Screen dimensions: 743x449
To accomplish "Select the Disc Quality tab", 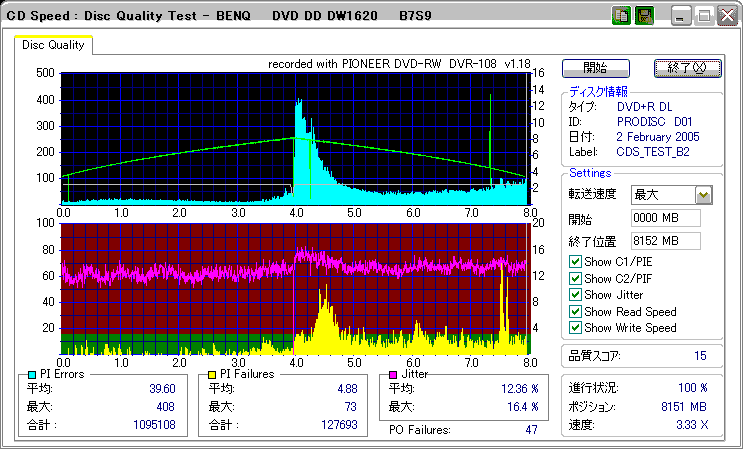I will 53,45.
